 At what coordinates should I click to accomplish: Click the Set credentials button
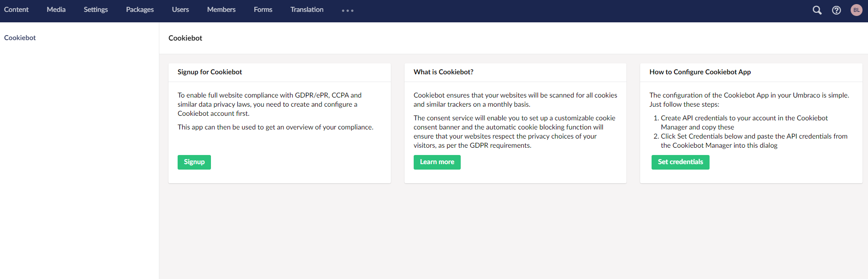[680, 162]
